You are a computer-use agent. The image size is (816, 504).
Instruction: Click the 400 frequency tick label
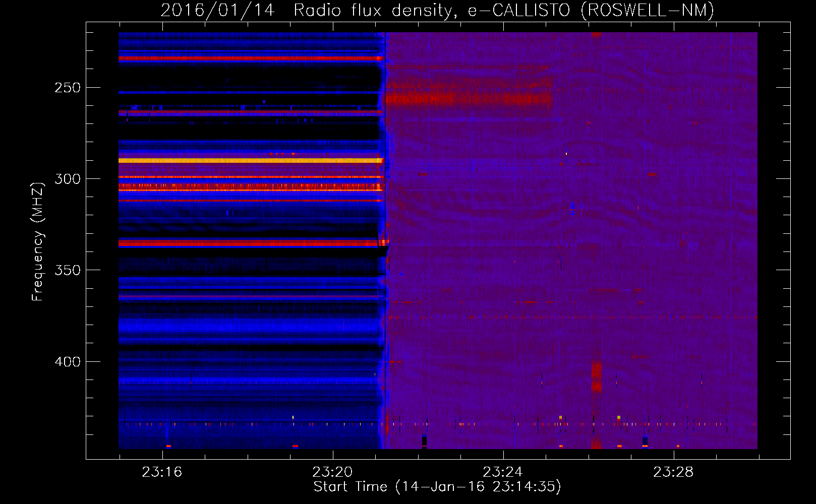pyautogui.click(x=68, y=362)
